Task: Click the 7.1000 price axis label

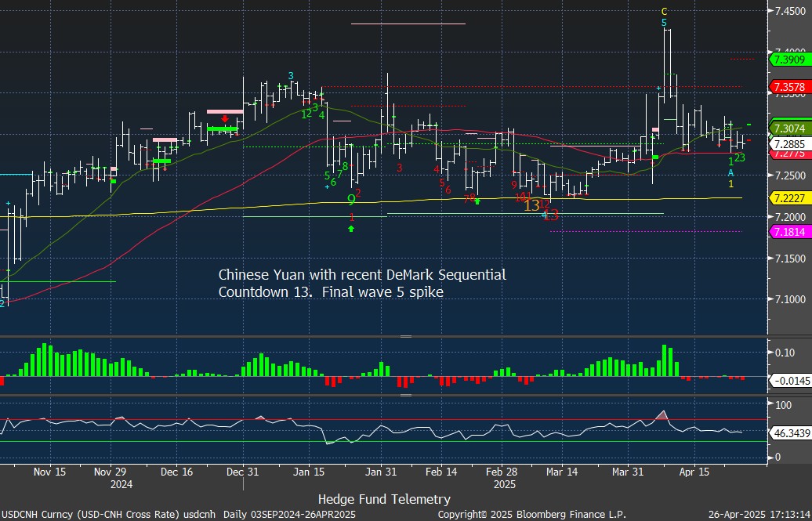Action: point(790,299)
